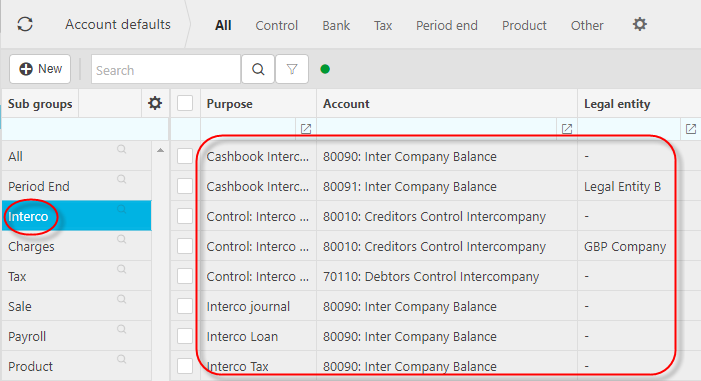Click magnifier icon in the All sub group row

(122, 149)
